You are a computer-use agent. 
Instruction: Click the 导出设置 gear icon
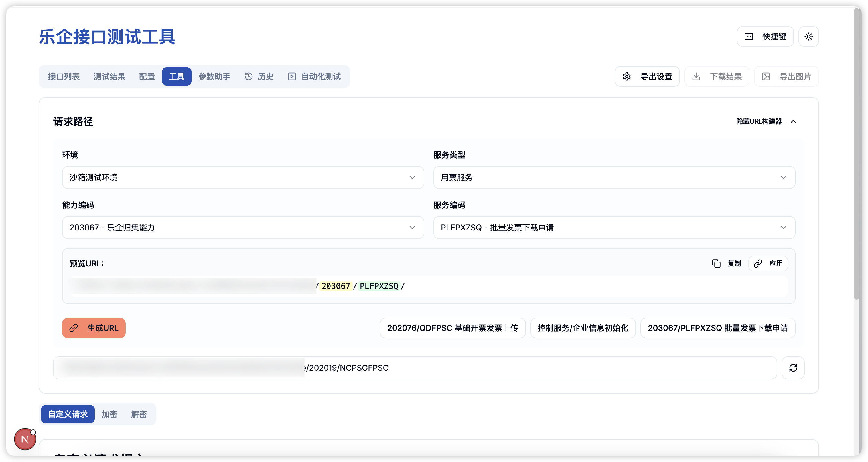pyautogui.click(x=627, y=76)
